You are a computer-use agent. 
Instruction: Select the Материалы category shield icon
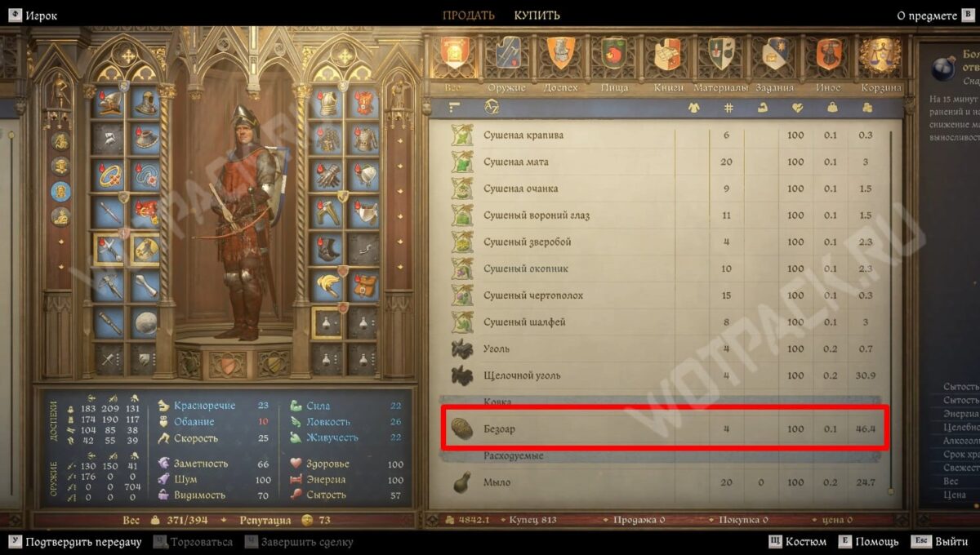point(721,53)
